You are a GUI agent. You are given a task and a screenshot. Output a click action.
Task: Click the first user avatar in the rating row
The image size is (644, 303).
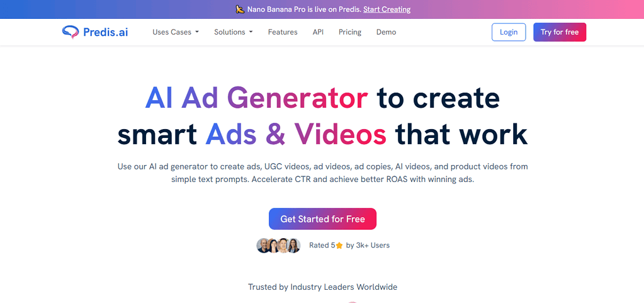[x=263, y=246]
